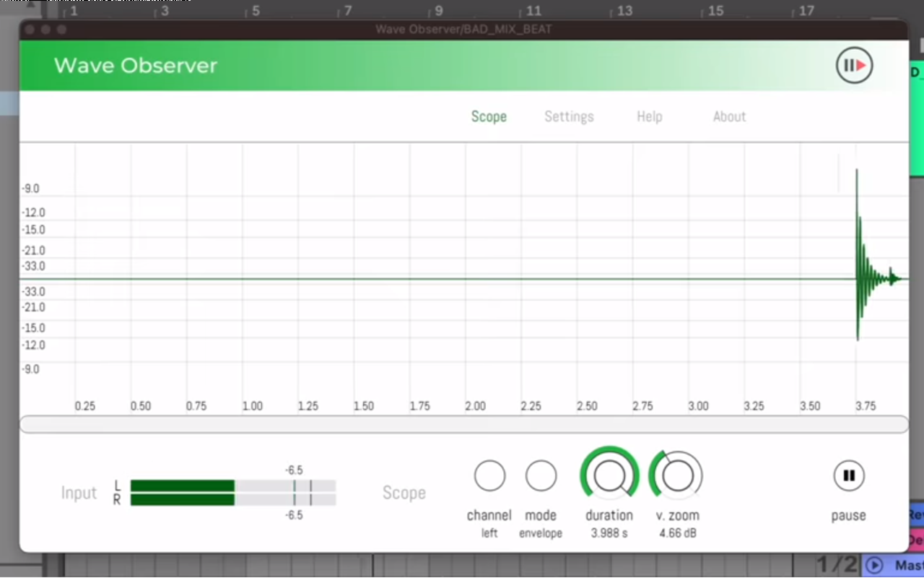
Task: Click the "Input" label beside the meters
Action: tap(79, 493)
